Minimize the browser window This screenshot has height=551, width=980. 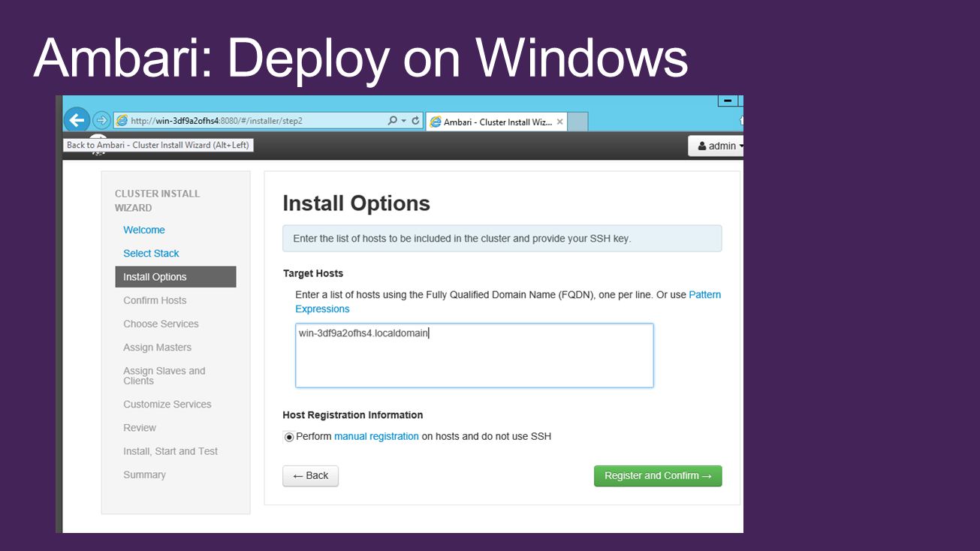(728, 101)
